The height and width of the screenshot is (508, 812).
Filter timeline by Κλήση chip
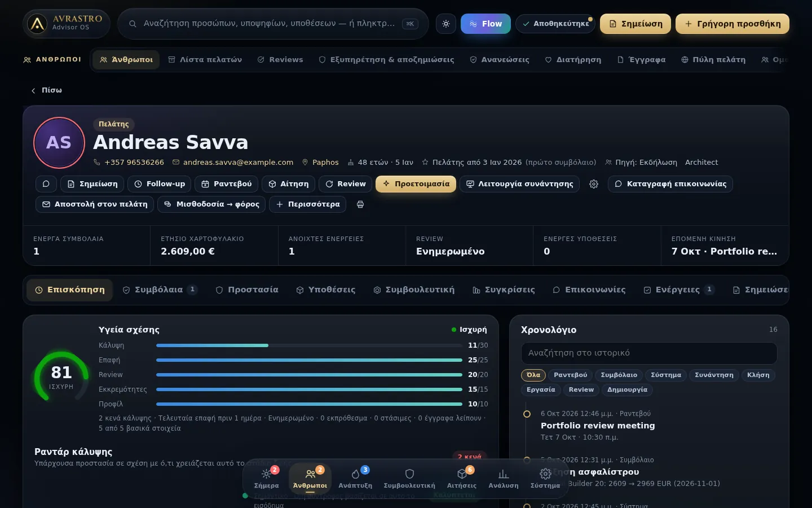[758, 375]
